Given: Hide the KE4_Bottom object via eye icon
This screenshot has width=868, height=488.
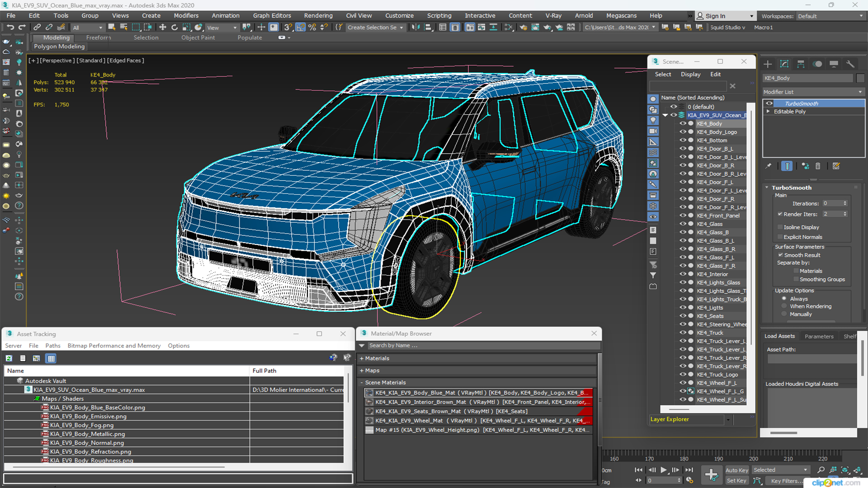Looking at the screenshot, I should [683, 140].
